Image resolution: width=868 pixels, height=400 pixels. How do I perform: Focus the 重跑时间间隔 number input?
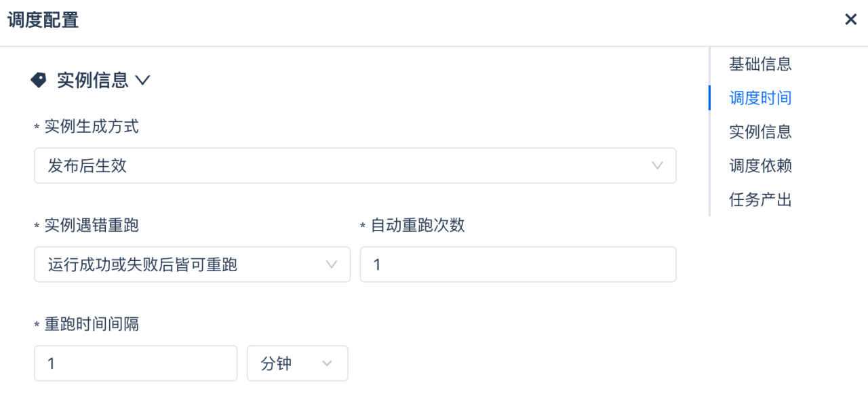136,363
